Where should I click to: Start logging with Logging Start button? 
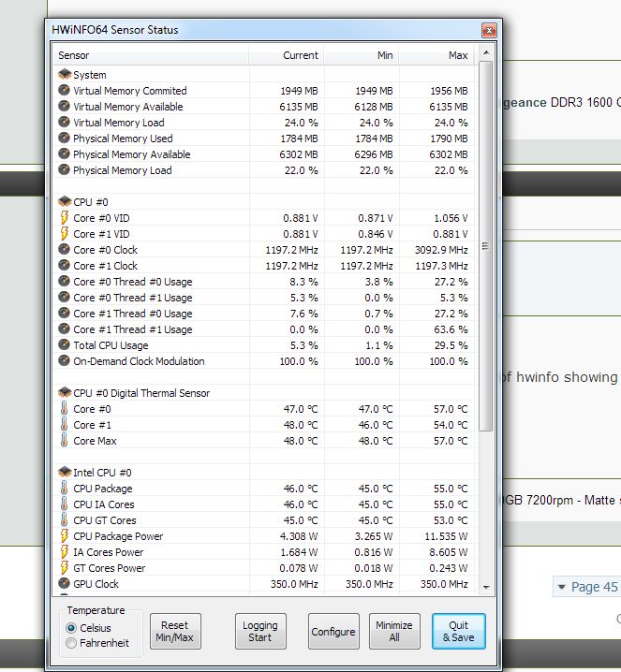click(260, 631)
